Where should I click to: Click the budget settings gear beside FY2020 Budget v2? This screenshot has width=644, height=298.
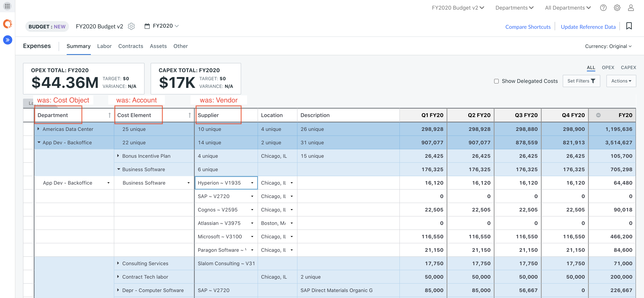(131, 26)
